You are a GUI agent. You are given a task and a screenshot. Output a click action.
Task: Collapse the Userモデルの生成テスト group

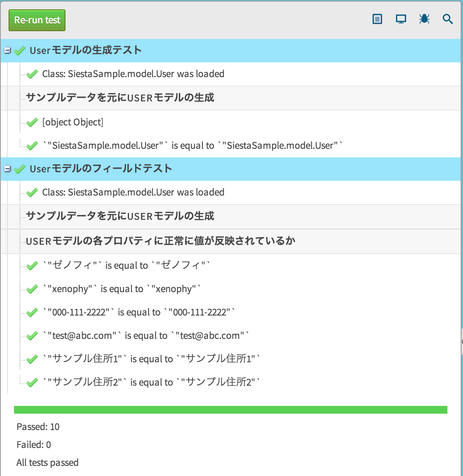7,50
